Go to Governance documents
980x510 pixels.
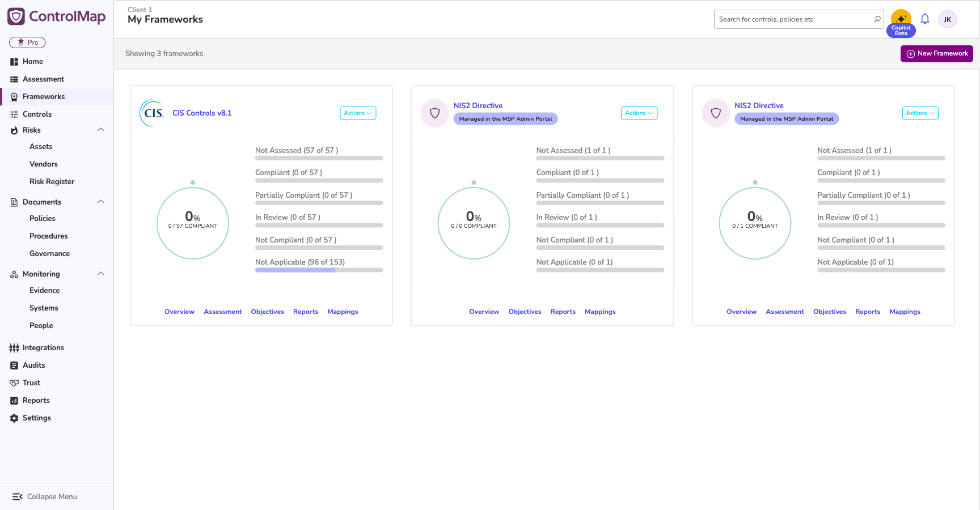(50, 254)
